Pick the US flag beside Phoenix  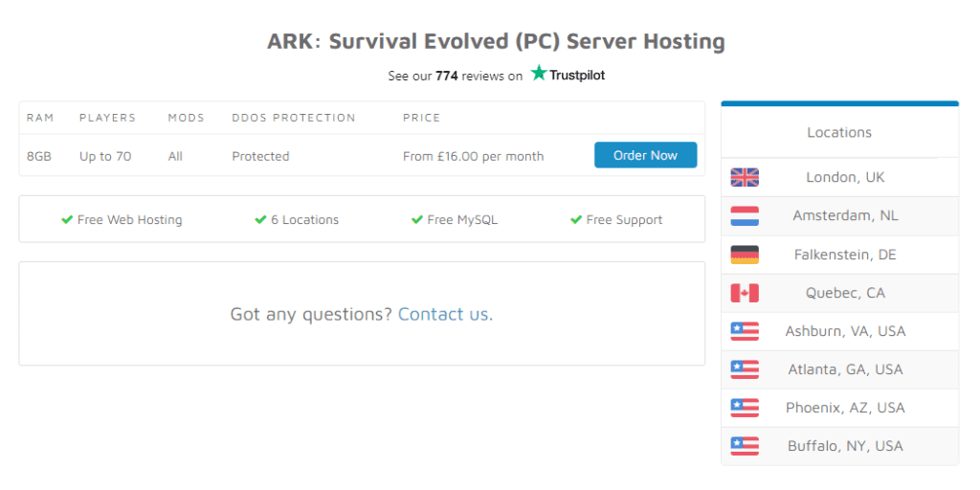pos(744,408)
